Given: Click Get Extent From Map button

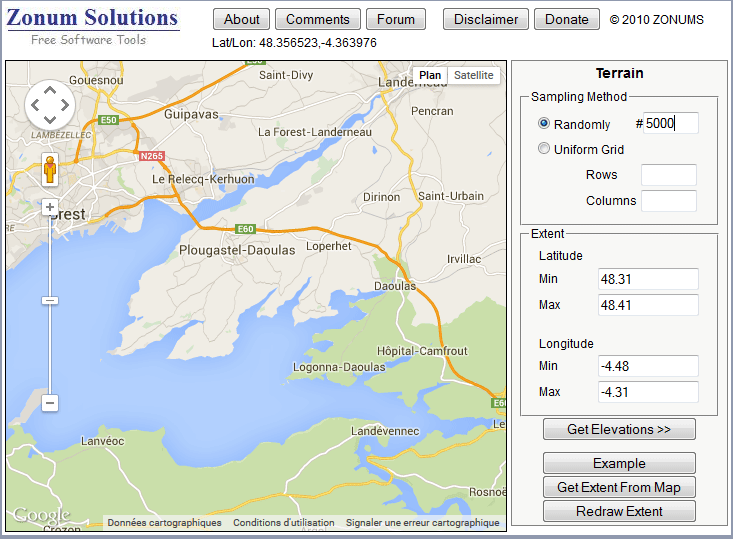Looking at the screenshot, I should (x=619, y=487).
